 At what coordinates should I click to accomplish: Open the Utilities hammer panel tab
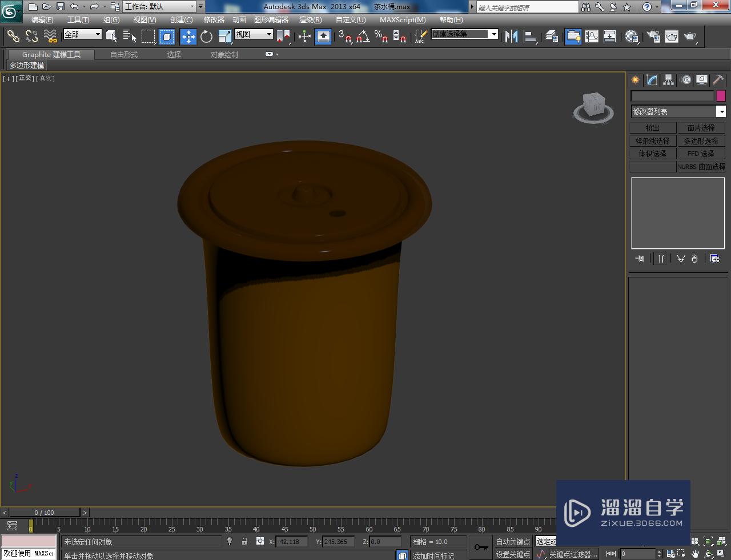[718, 80]
